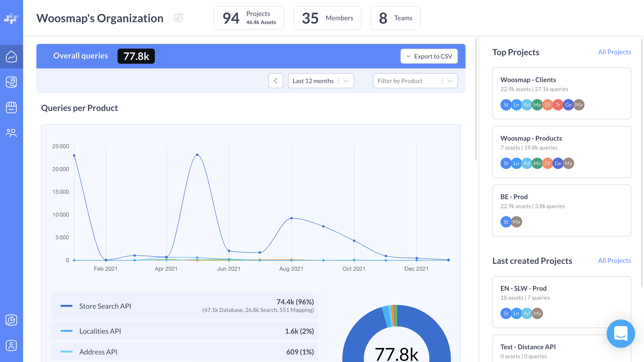Open the store front sidebar icon
Viewport: 644px width, 362px height.
point(11,107)
